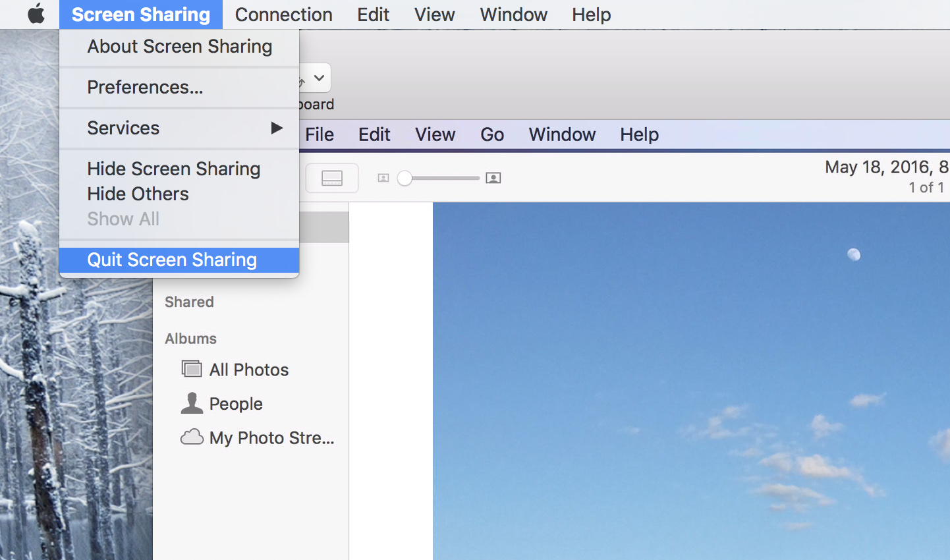The image size is (950, 560).
Task: Click the zoom slider track
Action: [x=438, y=178]
